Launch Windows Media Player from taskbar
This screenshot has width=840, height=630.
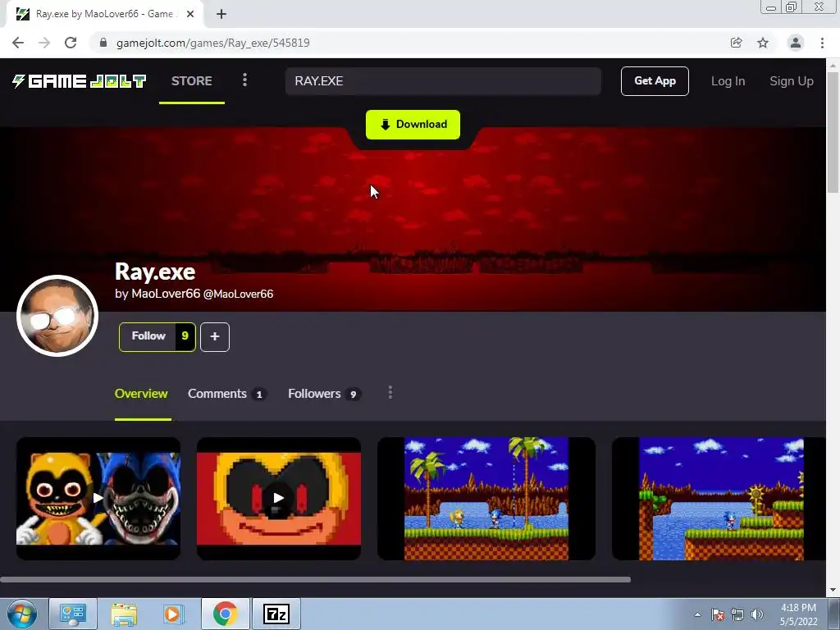(x=172, y=614)
